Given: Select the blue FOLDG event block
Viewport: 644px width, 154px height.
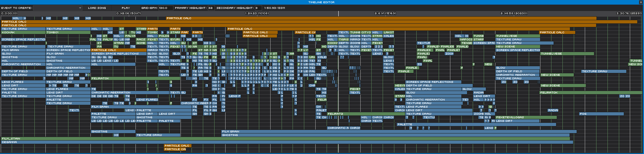Looking at the screenshot, I should tap(164, 36).
